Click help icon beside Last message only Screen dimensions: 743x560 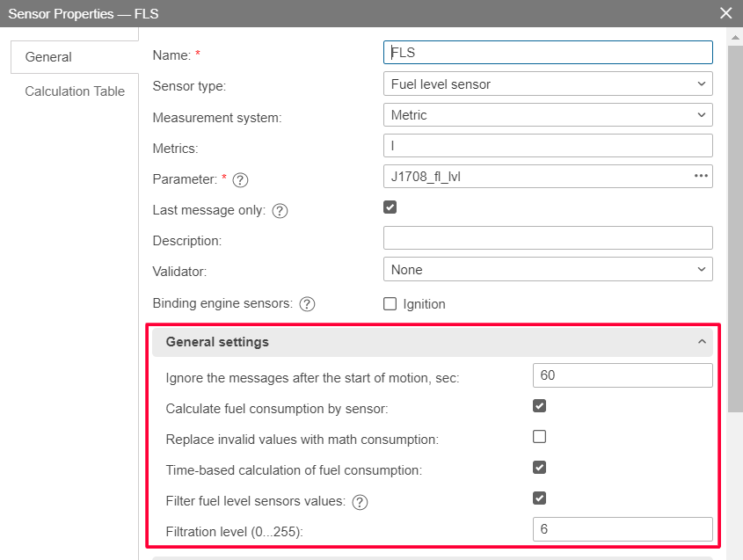[x=280, y=211]
